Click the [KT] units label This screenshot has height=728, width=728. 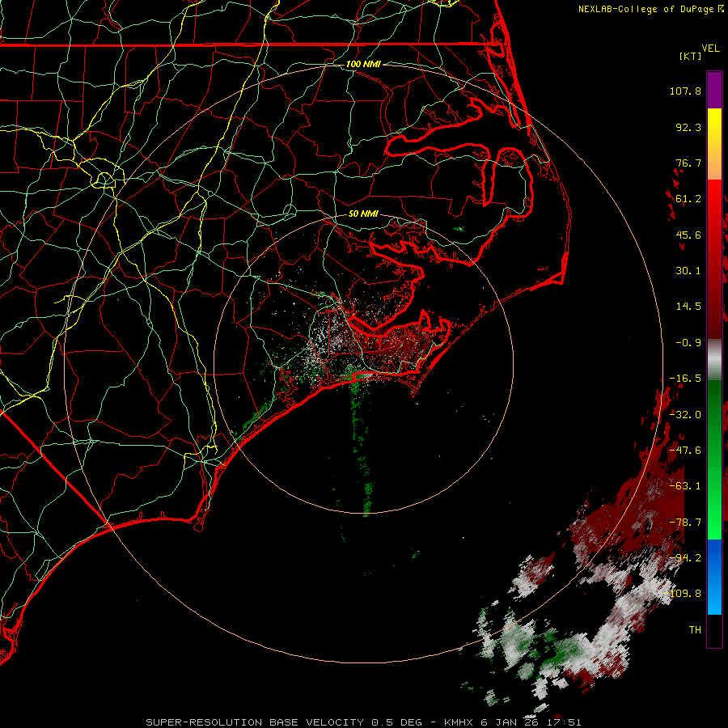[691, 56]
